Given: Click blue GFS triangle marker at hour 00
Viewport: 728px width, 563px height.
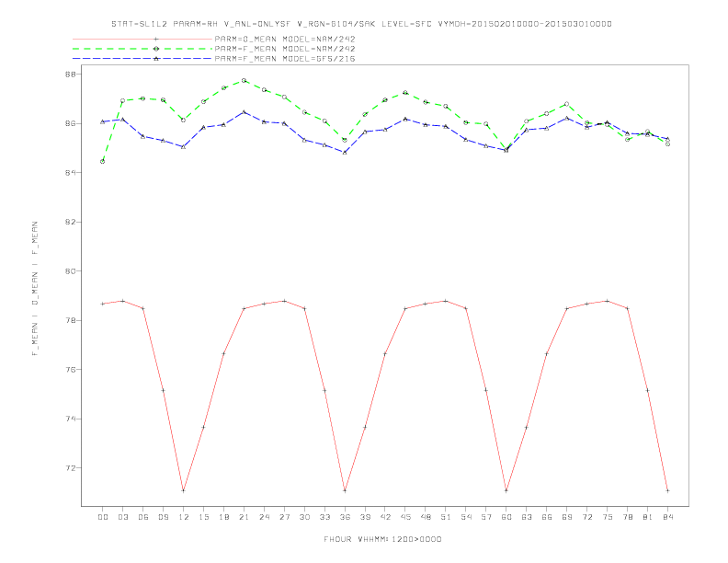Looking at the screenshot, I should (103, 121).
